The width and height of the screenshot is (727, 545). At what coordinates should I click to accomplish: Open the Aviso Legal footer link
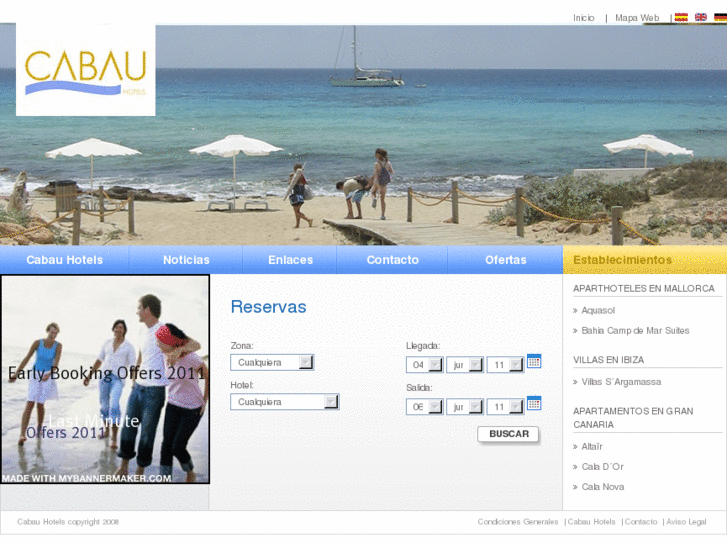(686, 522)
